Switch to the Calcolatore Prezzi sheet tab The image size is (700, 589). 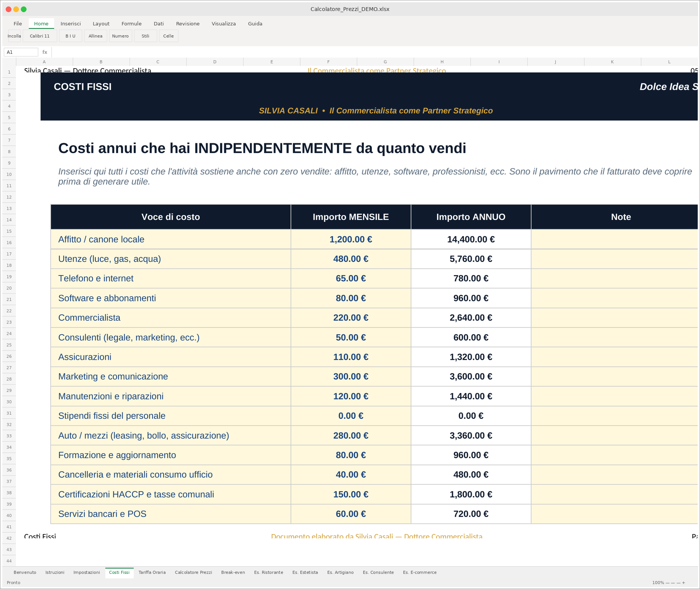(194, 572)
